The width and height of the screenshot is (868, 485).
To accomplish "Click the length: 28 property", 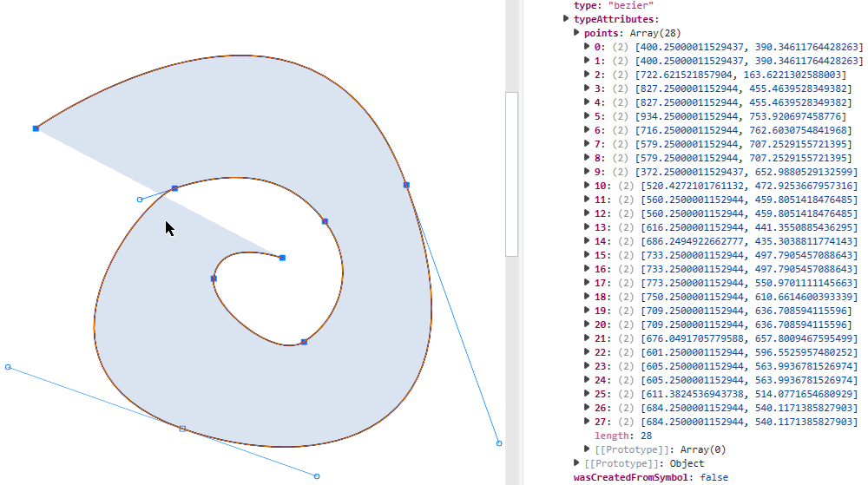I will (622, 436).
